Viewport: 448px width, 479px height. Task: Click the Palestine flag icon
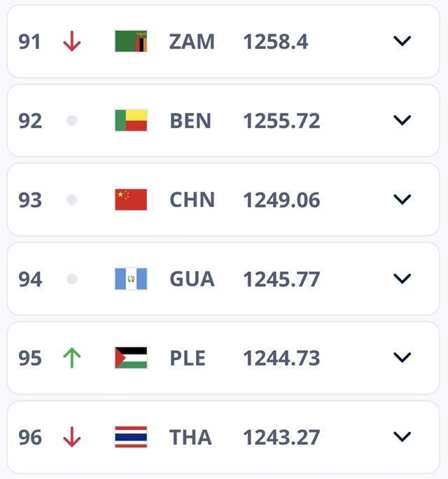(131, 358)
